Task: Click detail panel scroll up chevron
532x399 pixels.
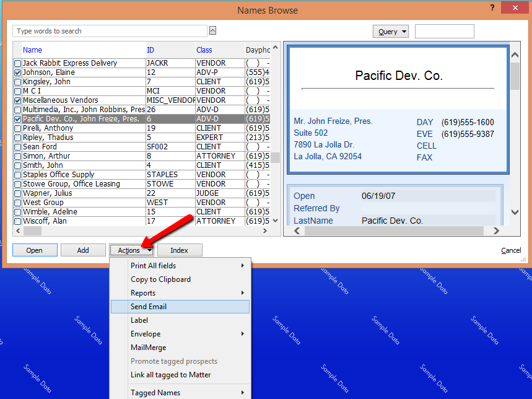Action: click(515, 55)
